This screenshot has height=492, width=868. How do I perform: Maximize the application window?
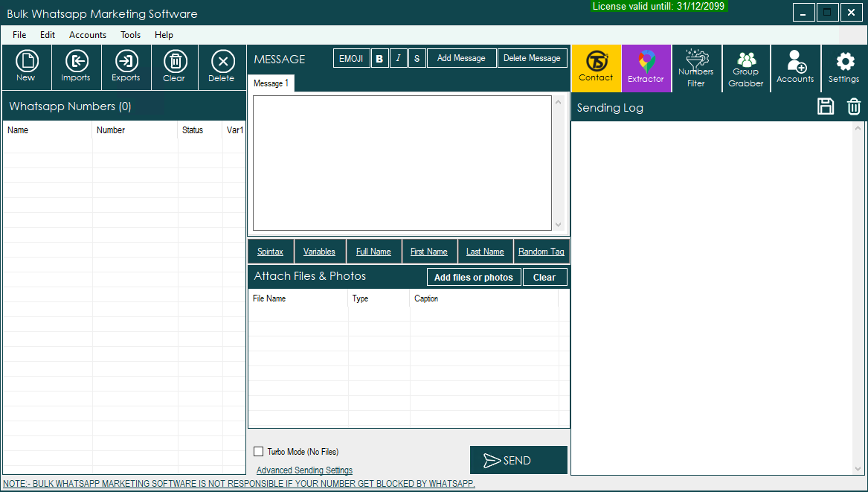tap(828, 12)
